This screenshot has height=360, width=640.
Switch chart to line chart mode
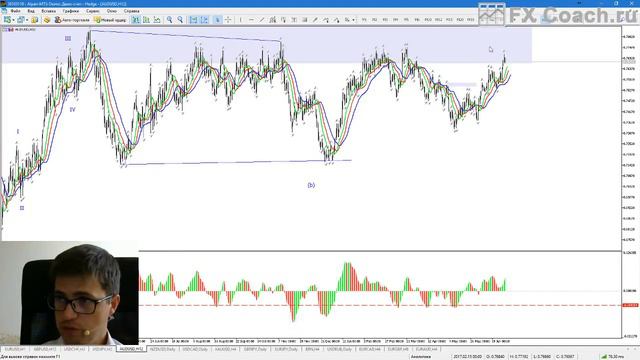[157, 20]
